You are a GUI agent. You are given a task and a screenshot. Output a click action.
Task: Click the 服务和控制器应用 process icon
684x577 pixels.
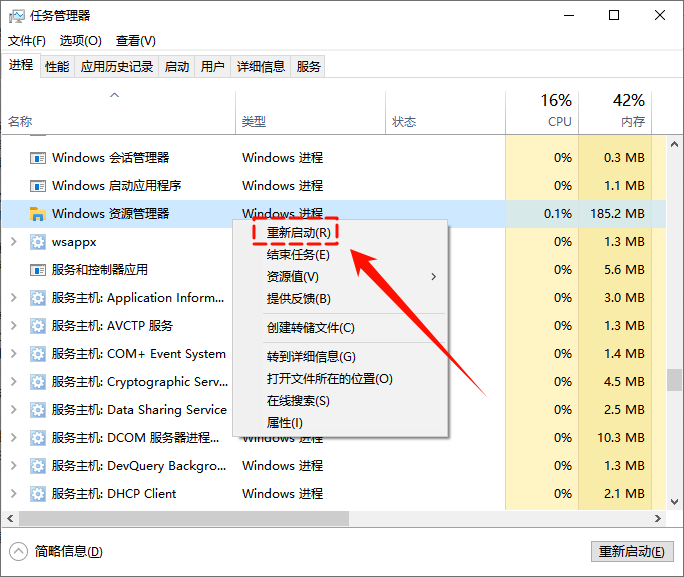pos(38,270)
